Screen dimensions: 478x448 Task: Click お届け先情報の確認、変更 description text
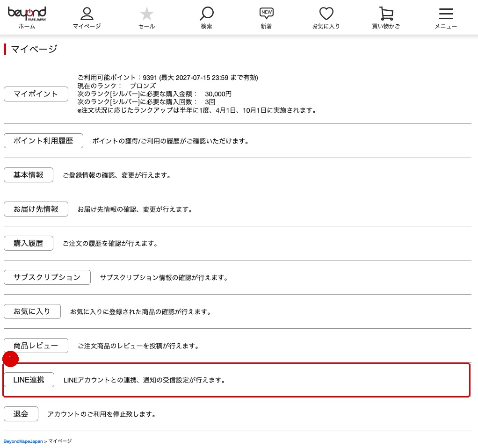pyautogui.click(x=135, y=210)
